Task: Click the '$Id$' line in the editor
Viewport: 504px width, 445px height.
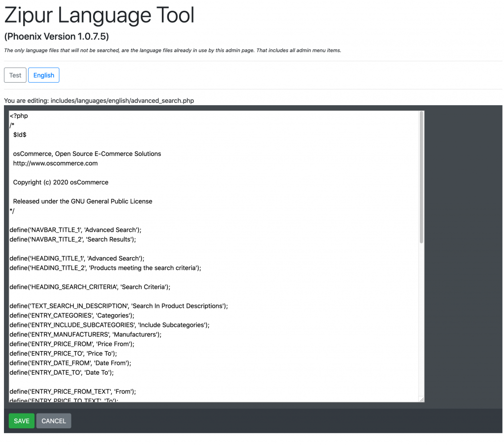Action: click(x=20, y=135)
